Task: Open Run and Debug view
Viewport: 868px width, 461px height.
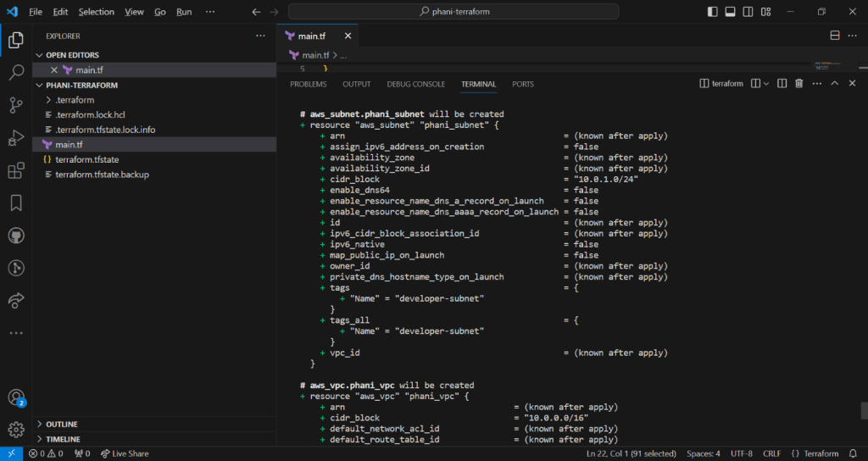Action: click(x=15, y=137)
